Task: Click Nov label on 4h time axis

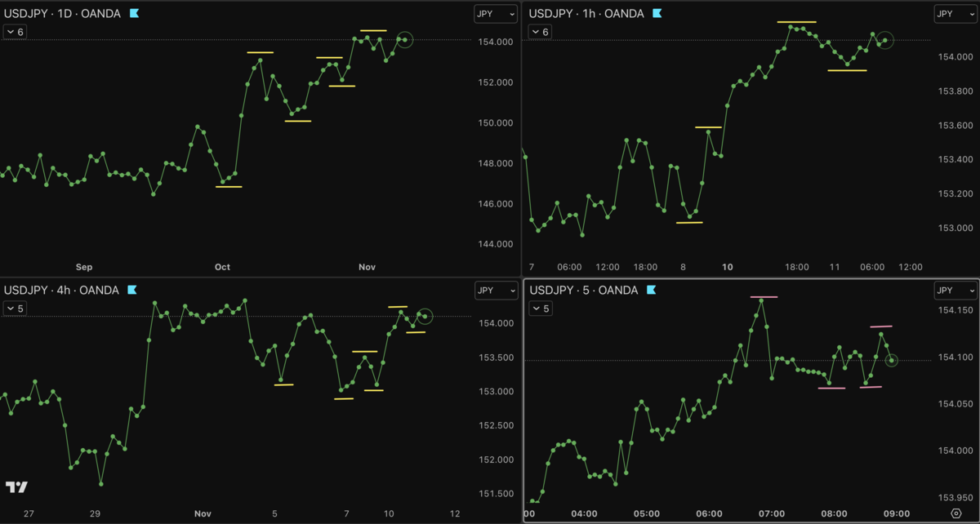Action: point(203,513)
